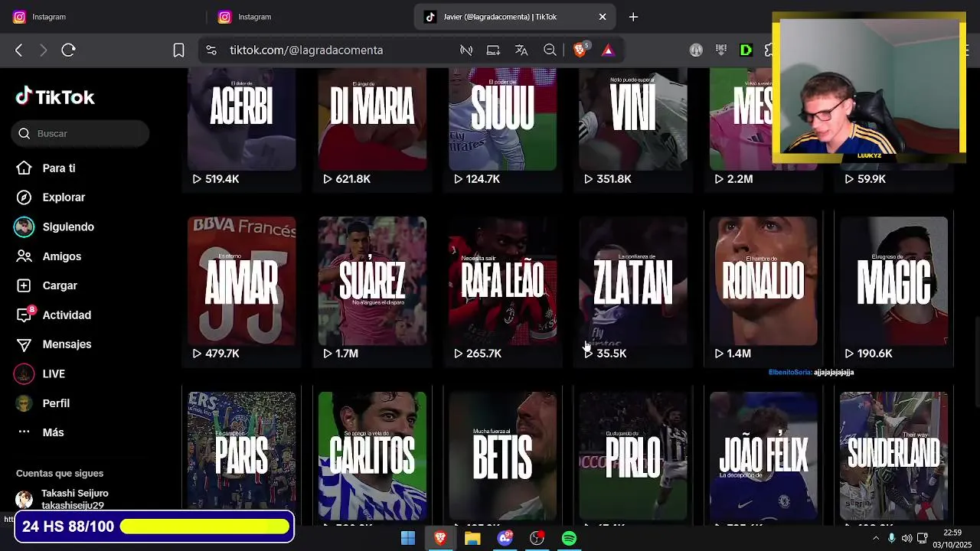Viewport: 980px width, 551px height.
Task: Click the 2.2M view count
Action: point(733,179)
